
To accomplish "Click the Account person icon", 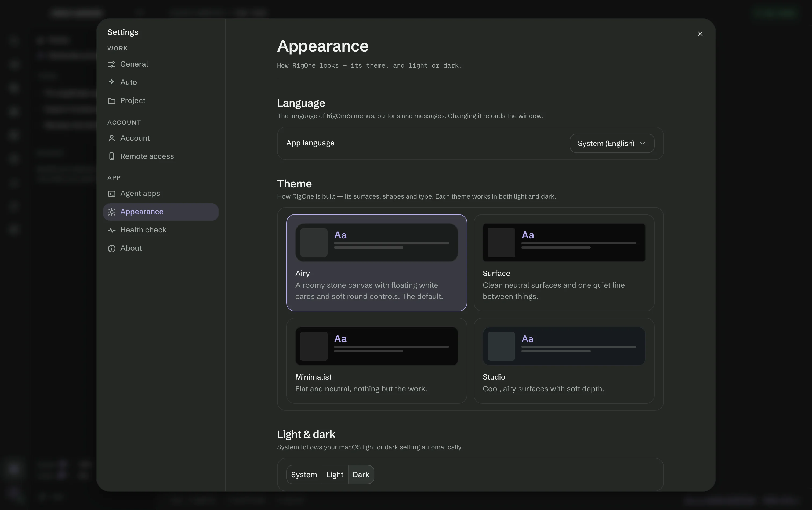I will [x=112, y=138].
